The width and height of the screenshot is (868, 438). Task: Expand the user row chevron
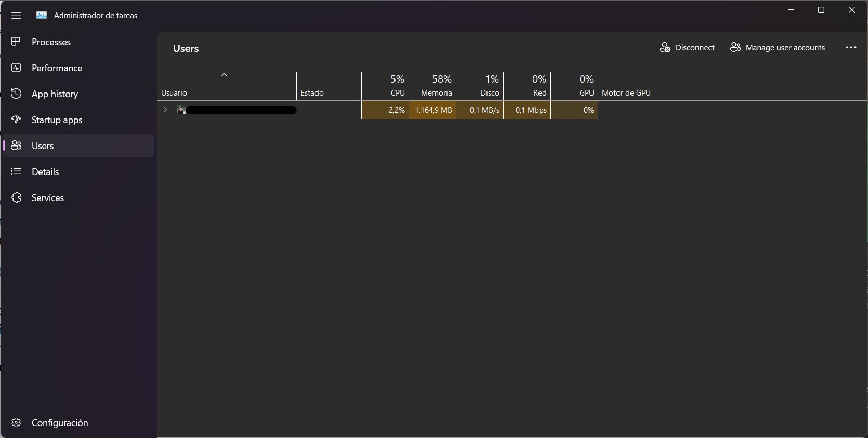(165, 110)
